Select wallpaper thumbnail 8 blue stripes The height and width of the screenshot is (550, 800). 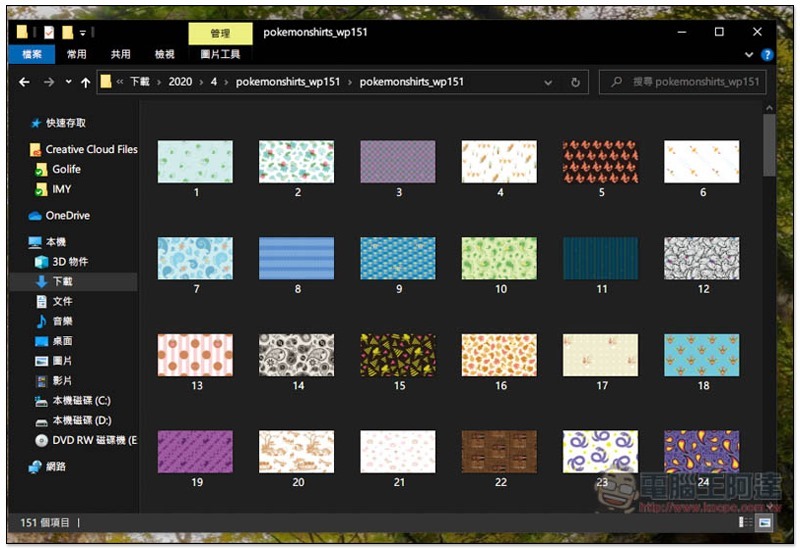coord(296,258)
